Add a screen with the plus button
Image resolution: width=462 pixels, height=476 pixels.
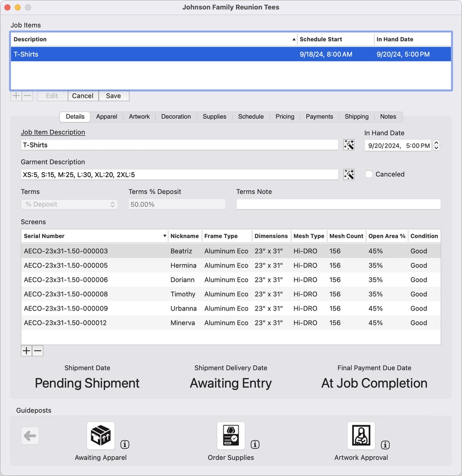(x=27, y=351)
